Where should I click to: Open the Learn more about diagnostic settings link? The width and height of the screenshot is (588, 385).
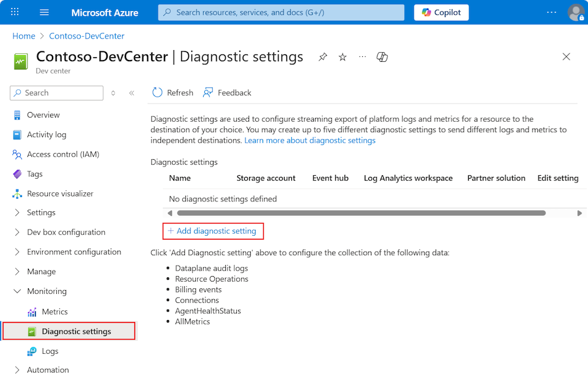tap(310, 140)
